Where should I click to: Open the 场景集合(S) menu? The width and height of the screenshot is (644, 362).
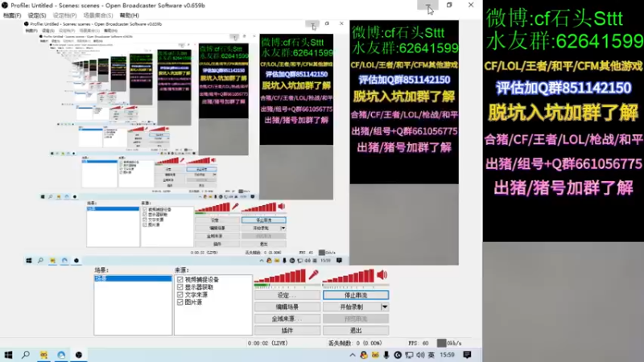tap(97, 15)
